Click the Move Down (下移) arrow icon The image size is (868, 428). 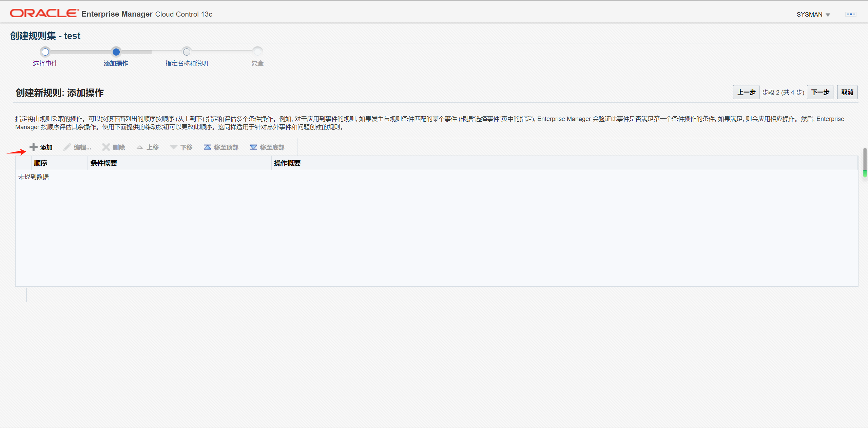(173, 147)
